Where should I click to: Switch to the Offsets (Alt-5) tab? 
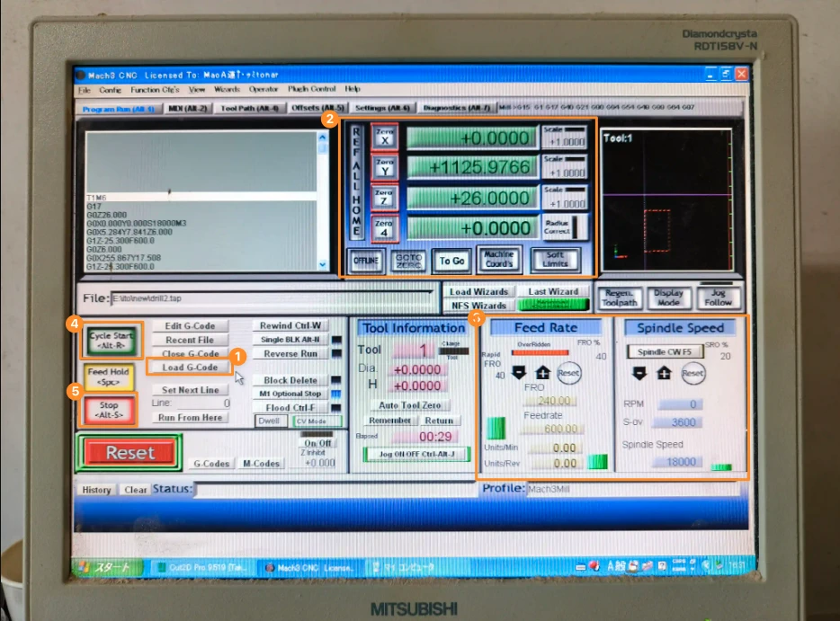(317, 108)
